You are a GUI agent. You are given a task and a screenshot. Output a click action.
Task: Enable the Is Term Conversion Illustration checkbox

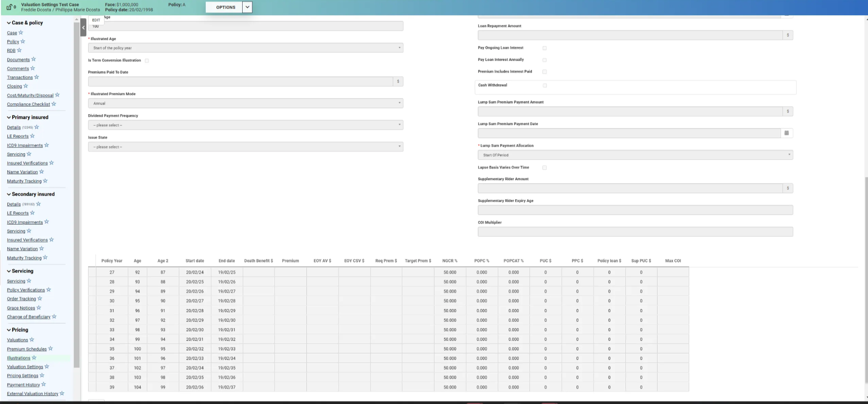[147, 61]
